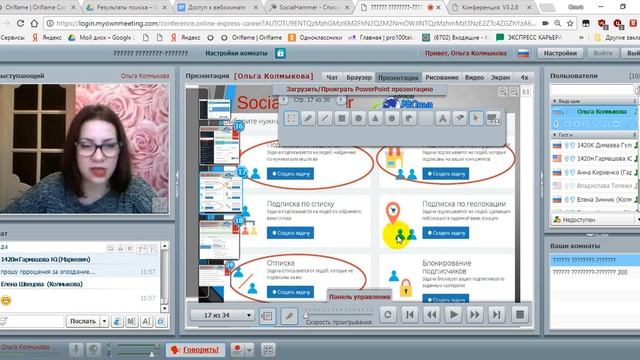The width and height of the screenshot is (640, 360).
Task: Click slide thumbnail 18
Action: coord(219,239)
